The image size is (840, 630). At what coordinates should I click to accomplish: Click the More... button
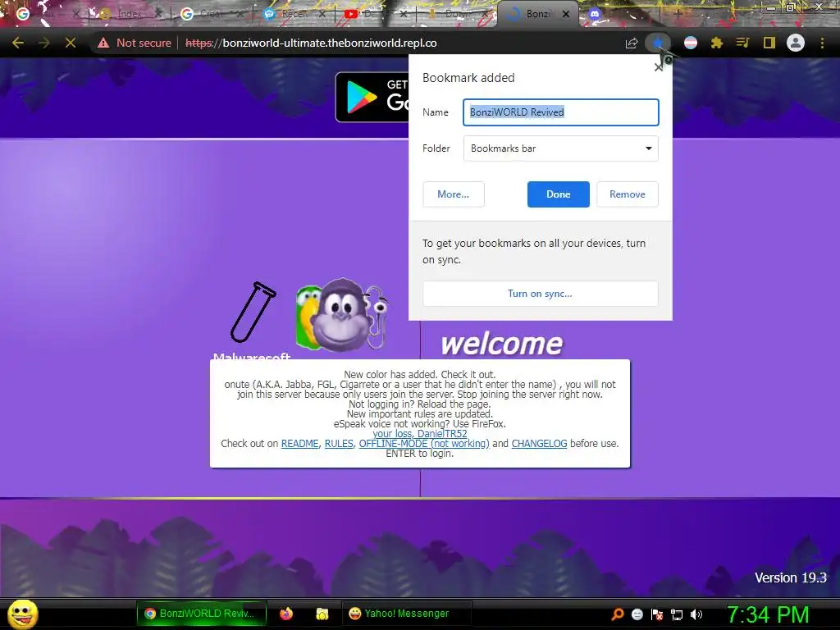pyautogui.click(x=453, y=194)
